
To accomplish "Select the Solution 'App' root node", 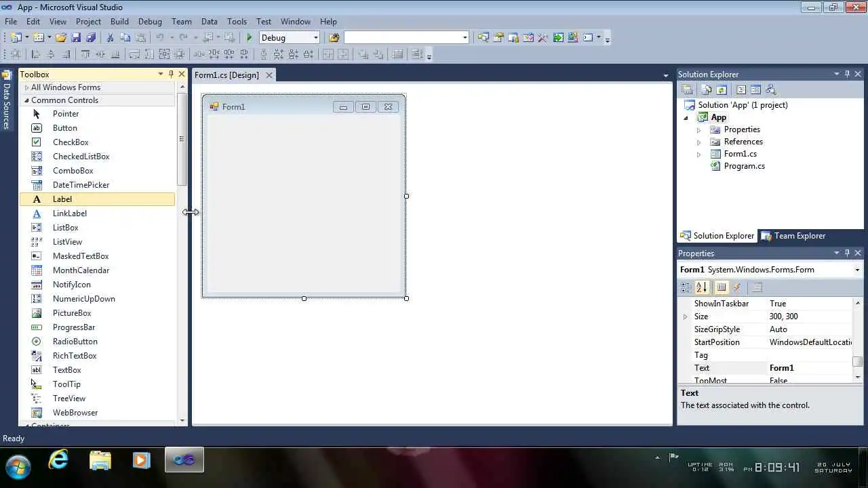I will 743,105.
